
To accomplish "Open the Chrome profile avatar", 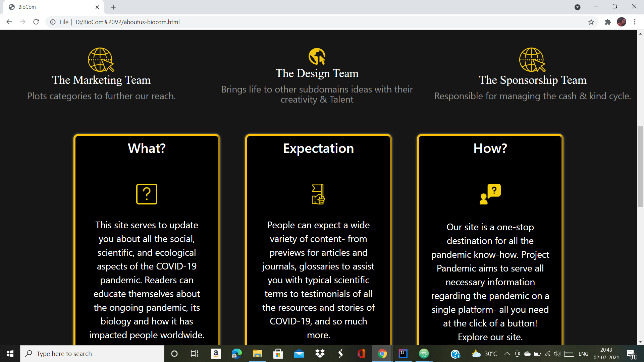I will point(622,22).
